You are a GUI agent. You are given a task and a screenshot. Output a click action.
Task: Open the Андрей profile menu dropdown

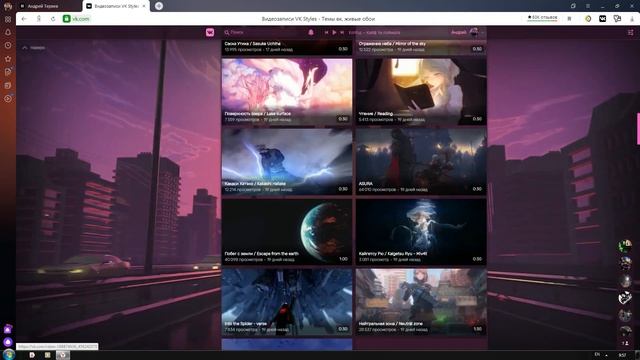pyautogui.click(x=467, y=32)
